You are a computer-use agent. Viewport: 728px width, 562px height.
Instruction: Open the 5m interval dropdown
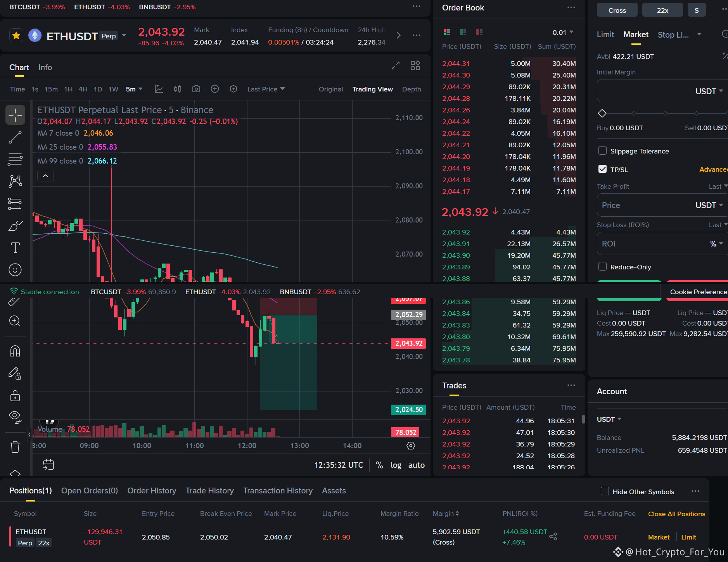134,89
